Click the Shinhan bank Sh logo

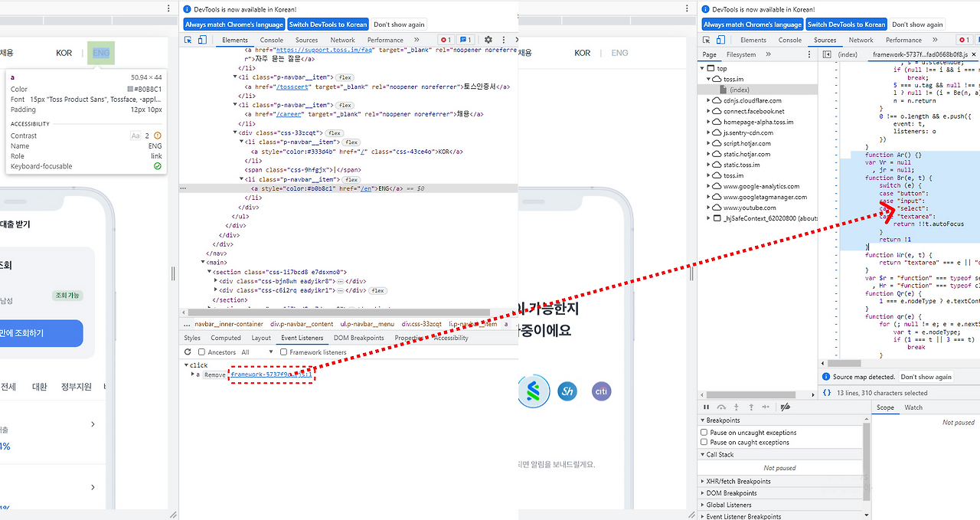pyautogui.click(x=567, y=391)
